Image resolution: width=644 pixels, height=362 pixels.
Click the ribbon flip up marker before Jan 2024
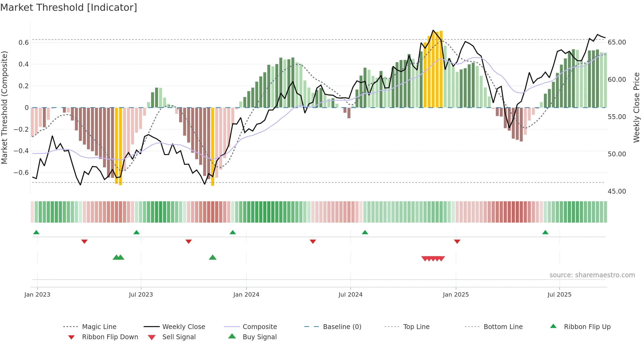tap(233, 232)
